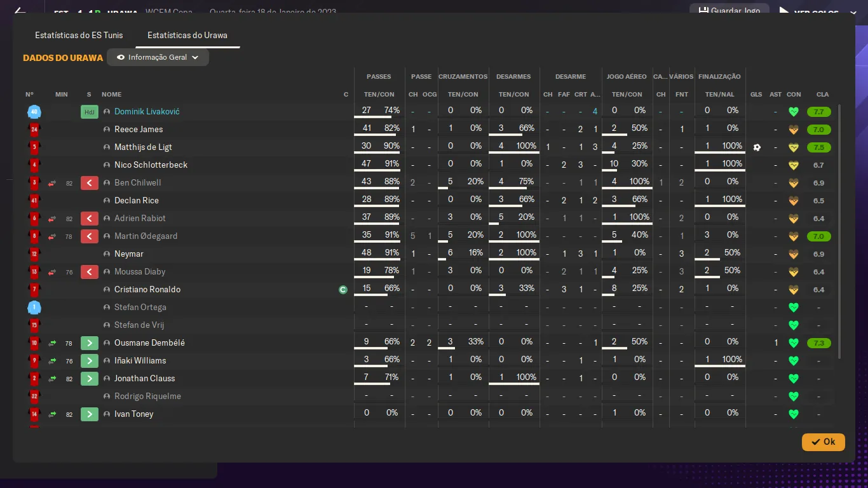Sort players by the NOME column header
The width and height of the screenshot is (868, 488).
click(111, 95)
